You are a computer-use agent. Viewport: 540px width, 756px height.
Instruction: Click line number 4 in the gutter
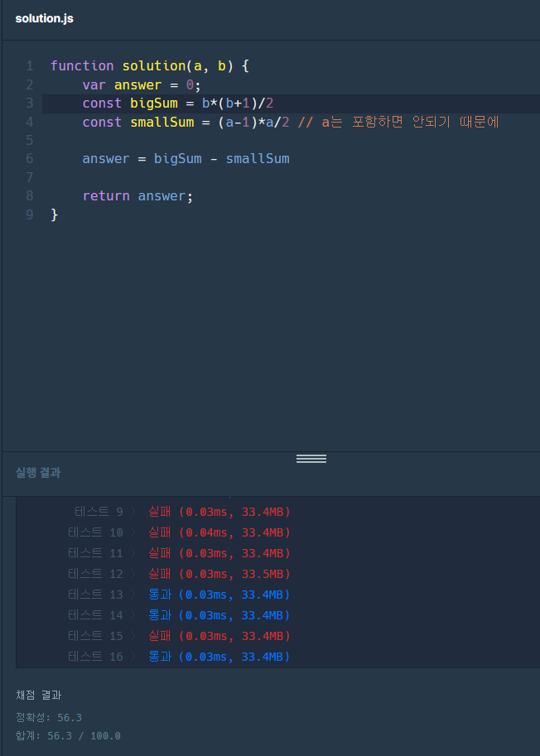[x=30, y=122]
